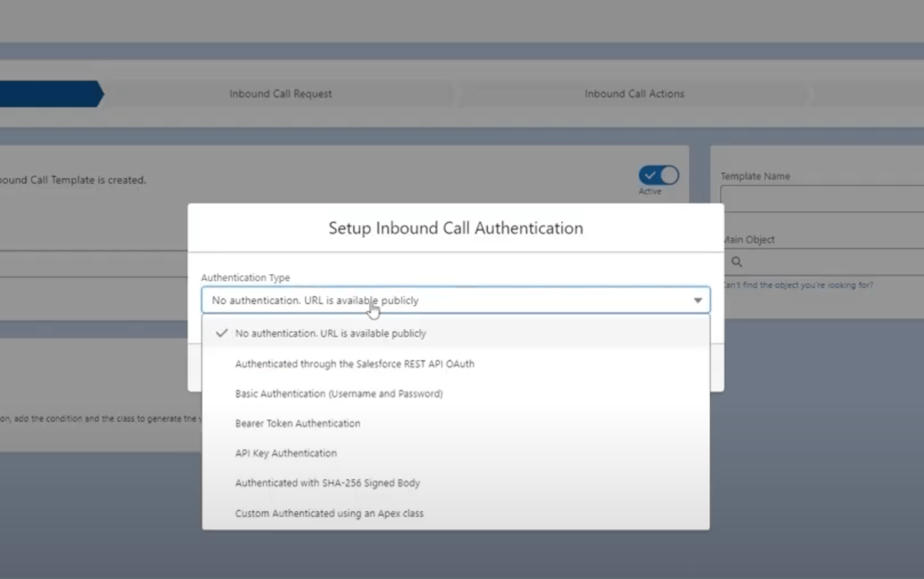Click the 'Authentication Type' label
Image resolution: width=924 pixels, height=579 pixels.
(245, 277)
